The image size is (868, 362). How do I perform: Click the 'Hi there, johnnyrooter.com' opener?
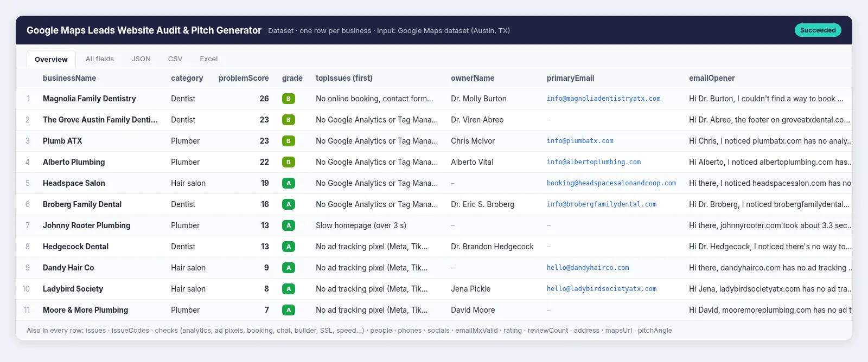[770, 225]
